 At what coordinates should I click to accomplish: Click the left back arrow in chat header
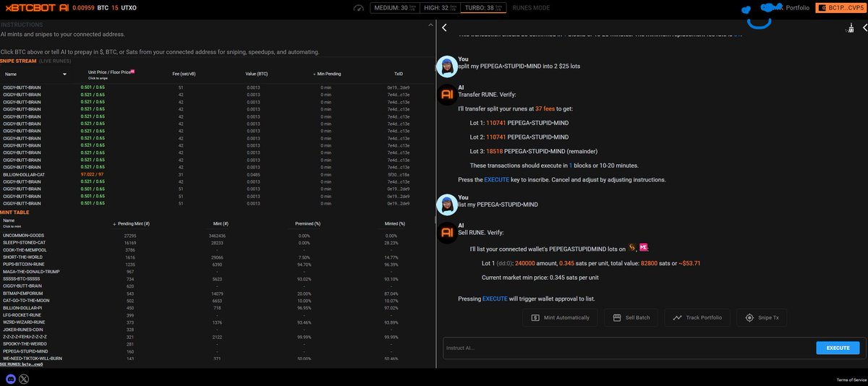(x=444, y=28)
